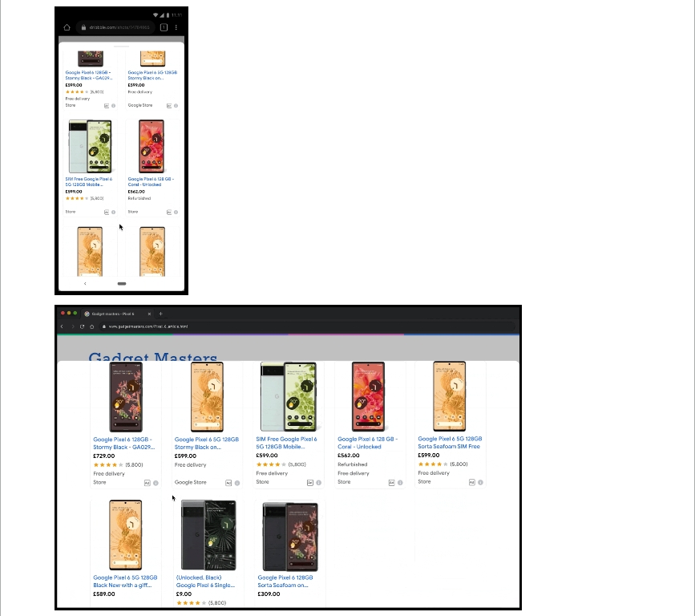Tap the mobile browser home icon
The image size is (695, 616).
[x=67, y=27]
